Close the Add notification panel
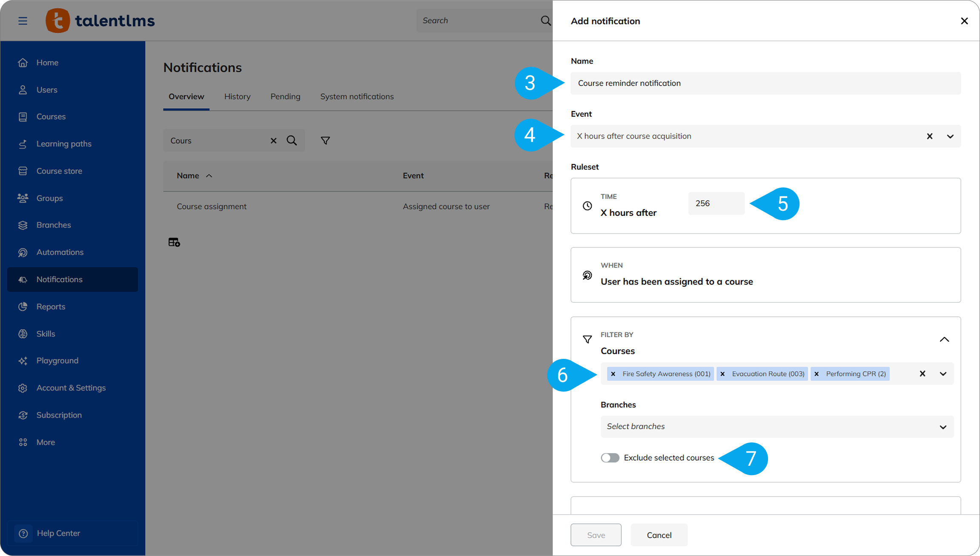Viewport: 980px width, 556px height. click(x=964, y=21)
